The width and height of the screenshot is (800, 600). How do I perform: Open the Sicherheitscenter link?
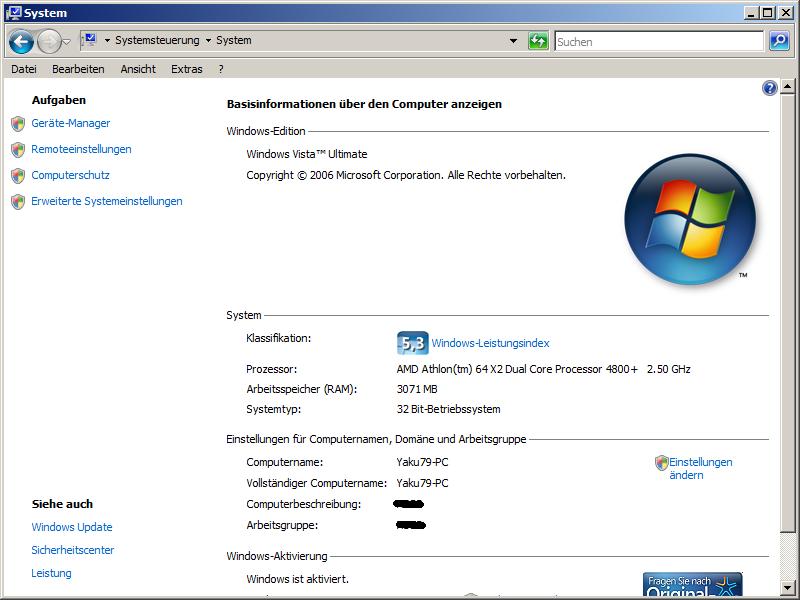coord(72,550)
